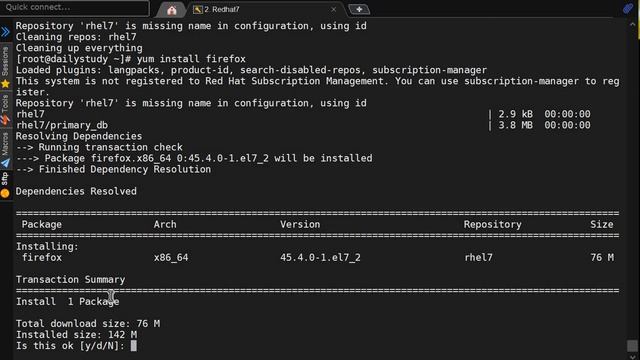The height and width of the screenshot is (360, 640).
Task: Click the 'Installing:' label
Action: [x=47, y=247]
